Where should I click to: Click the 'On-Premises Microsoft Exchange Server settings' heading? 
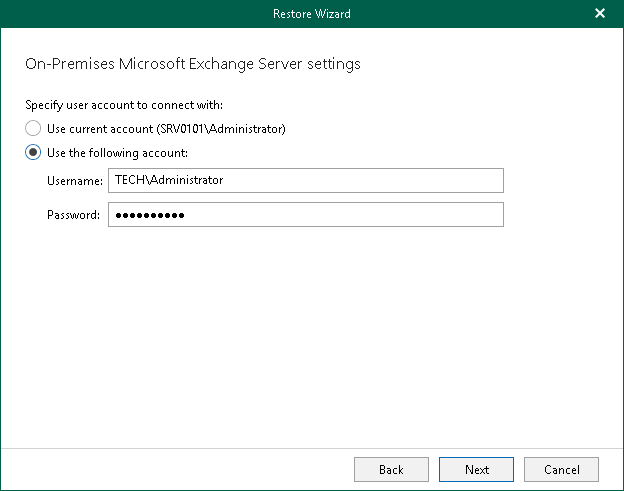[x=192, y=64]
